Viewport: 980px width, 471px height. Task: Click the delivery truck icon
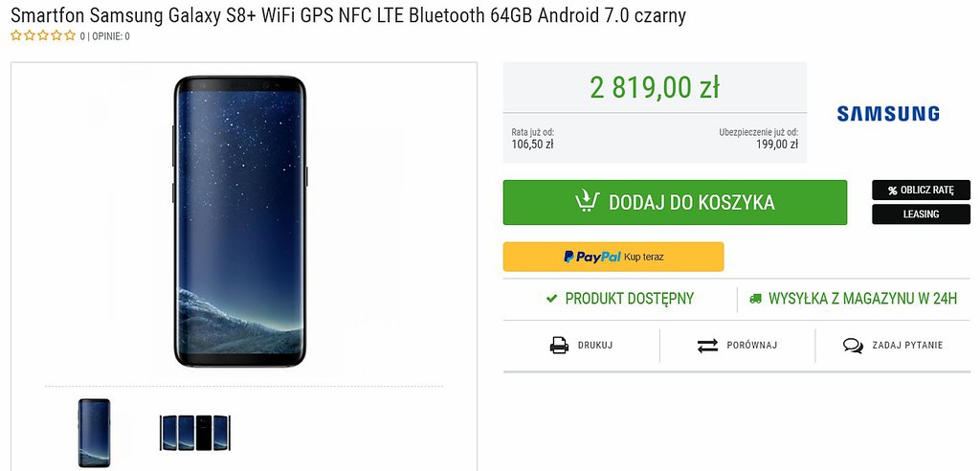pos(756,299)
